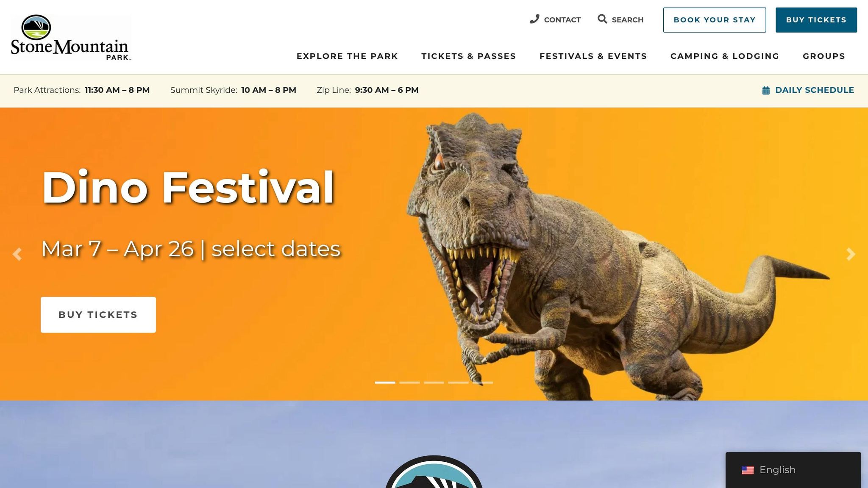Click the magnifying glass search icon
The image size is (868, 488).
[602, 19]
